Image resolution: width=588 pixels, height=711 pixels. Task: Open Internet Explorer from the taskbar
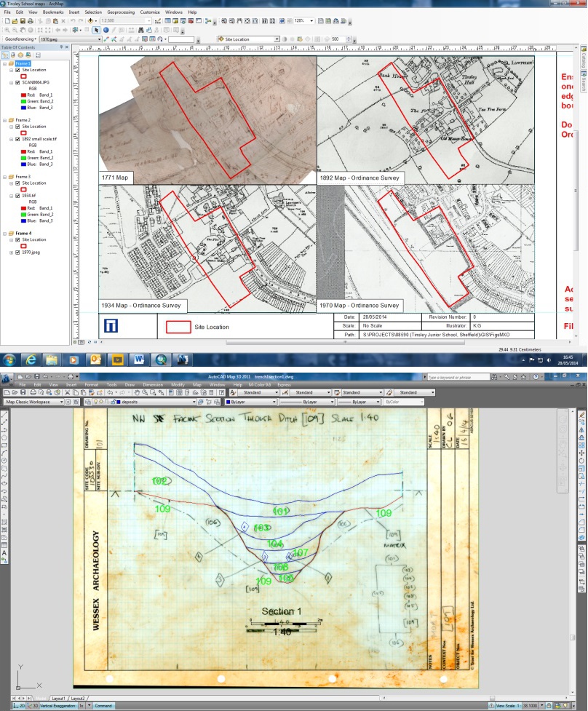32,360
